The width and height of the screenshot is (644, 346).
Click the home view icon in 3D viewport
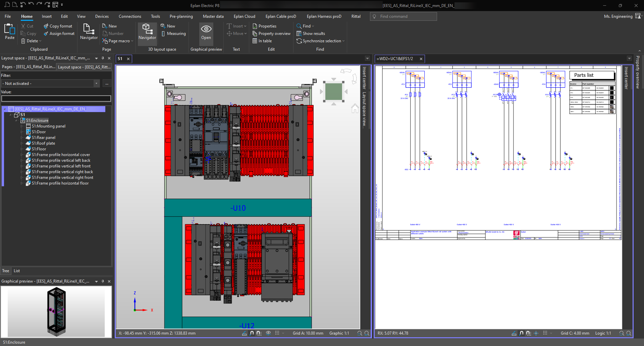[x=355, y=108]
